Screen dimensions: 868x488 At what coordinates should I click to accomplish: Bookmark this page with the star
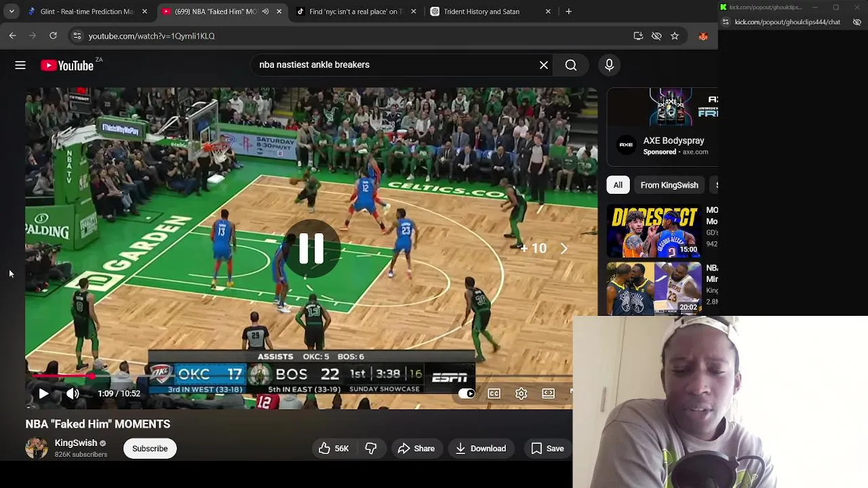[x=675, y=36]
